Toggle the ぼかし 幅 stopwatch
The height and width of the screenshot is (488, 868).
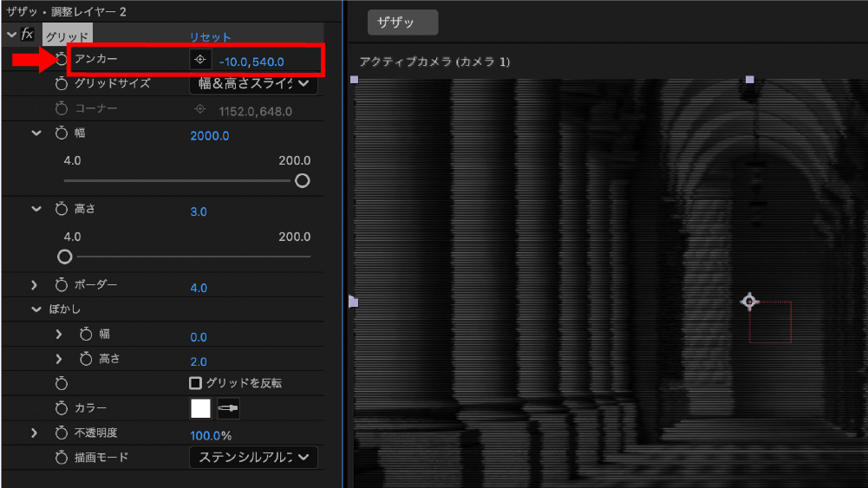(85, 335)
